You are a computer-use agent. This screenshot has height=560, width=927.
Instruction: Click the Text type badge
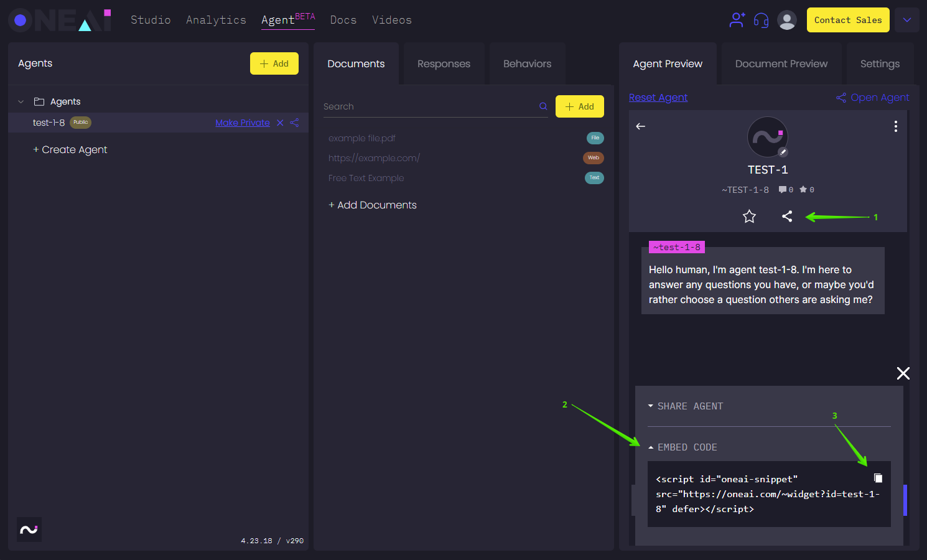click(595, 178)
